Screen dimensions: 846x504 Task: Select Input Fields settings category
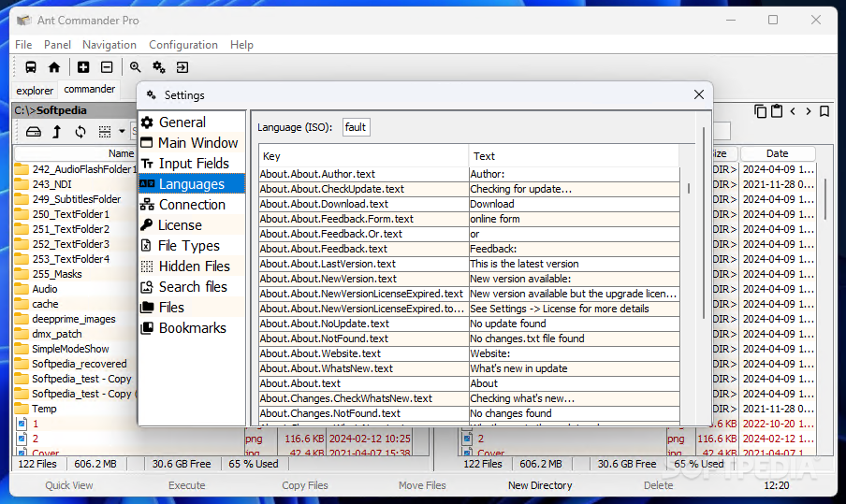click(x=192, y=164)
